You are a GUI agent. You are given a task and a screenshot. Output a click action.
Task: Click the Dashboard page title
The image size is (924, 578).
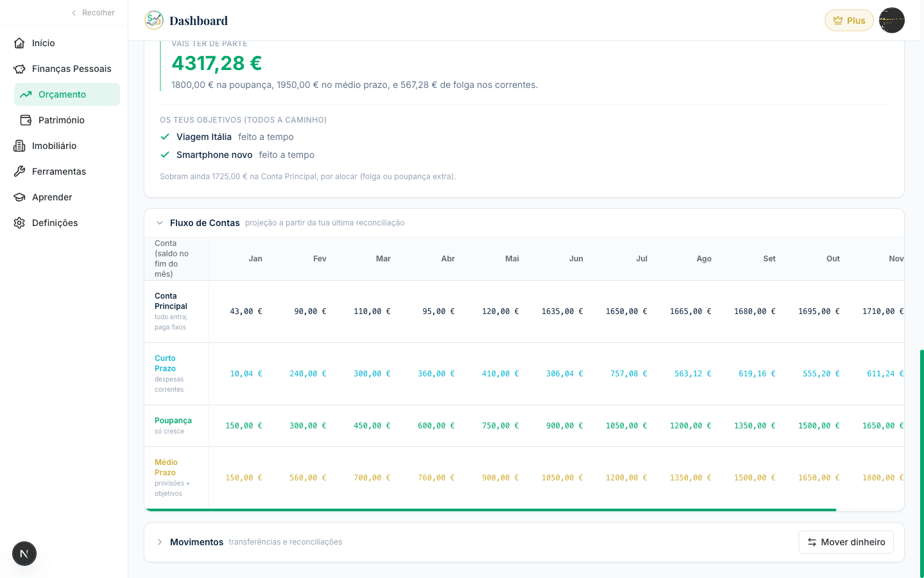pos(198,21)
